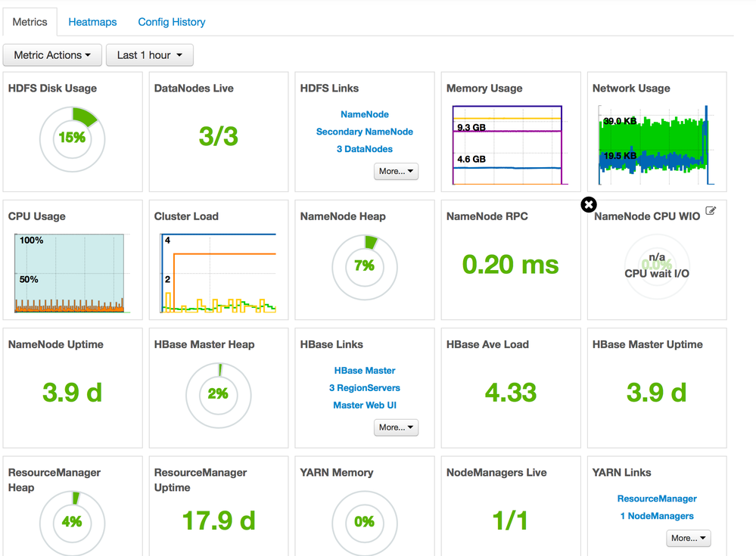Remove the NameNode CPU WIO widget
Image resolution: width=756 pixels, height=556 pixels.
[x=588, y=205]
